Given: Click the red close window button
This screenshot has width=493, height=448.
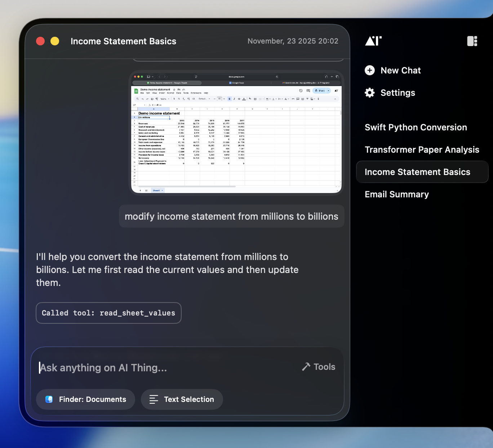Looking at the screenshot, I should (x=40, y=41).
